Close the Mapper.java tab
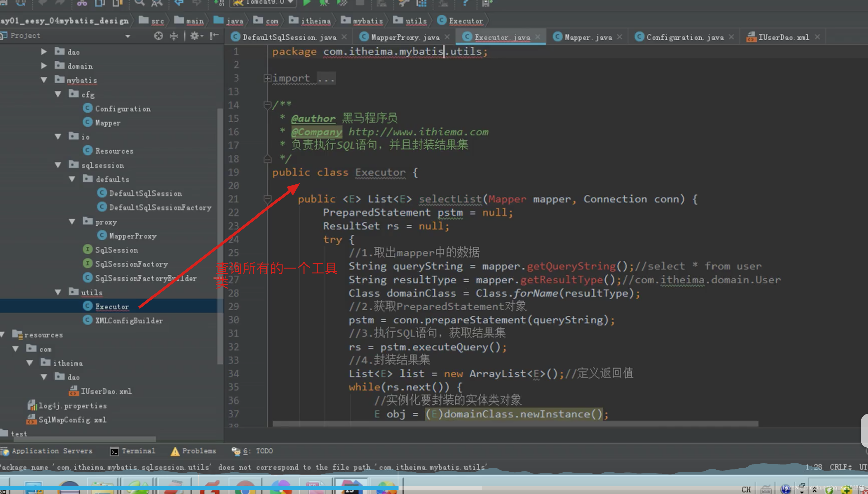This screenshot has width=868, height=494. 619,37
